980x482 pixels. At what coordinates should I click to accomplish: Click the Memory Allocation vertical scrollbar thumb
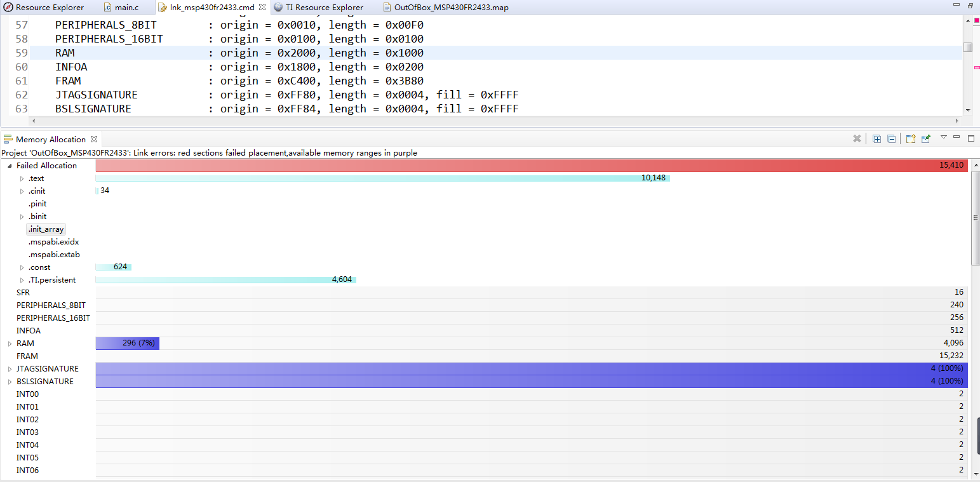point(975,217)
